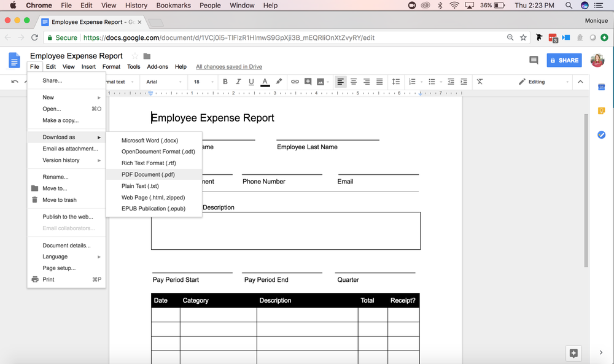
Task: Open the Text color picker
Action: click(265, 81)
